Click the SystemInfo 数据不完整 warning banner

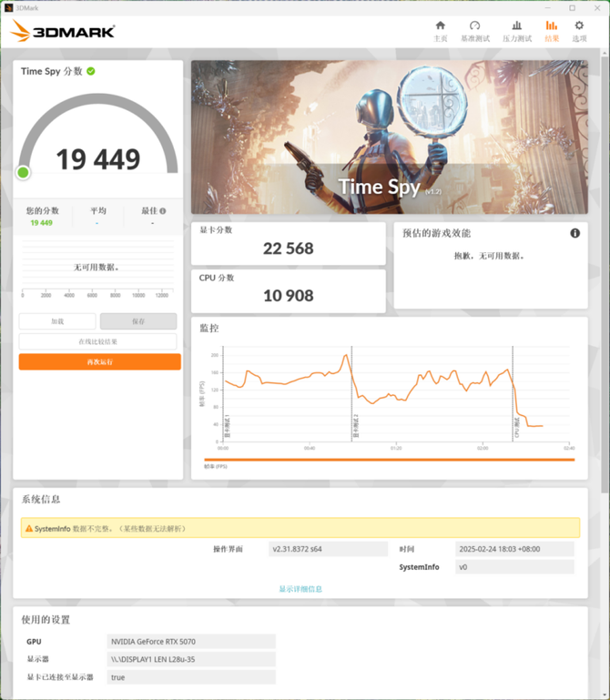(x=300, y=528)
